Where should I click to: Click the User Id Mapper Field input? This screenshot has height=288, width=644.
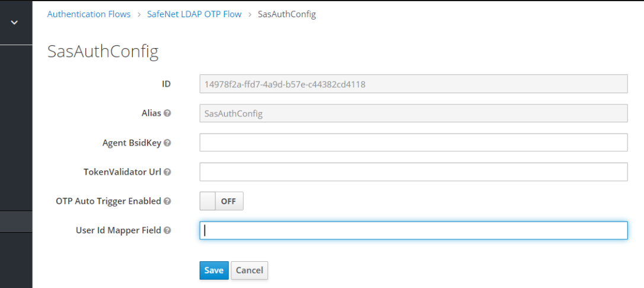coord(413,230)
